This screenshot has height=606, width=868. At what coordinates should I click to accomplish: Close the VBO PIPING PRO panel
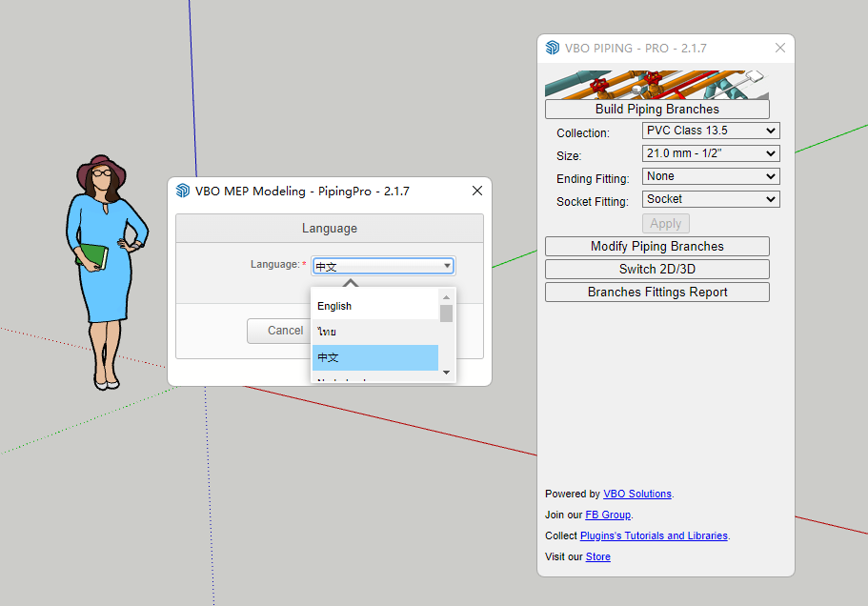pyautogui.click(x=779, y=48)
